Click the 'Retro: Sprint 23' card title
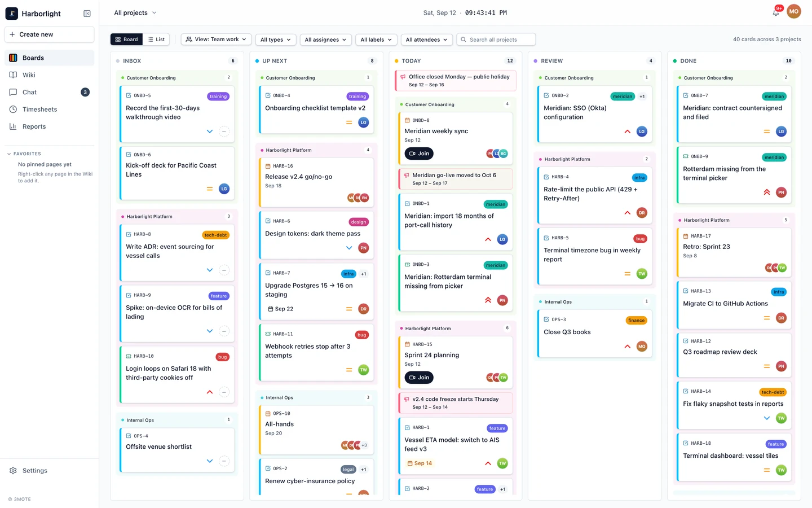This screenshot has height=508, width=812. [707, 247]
